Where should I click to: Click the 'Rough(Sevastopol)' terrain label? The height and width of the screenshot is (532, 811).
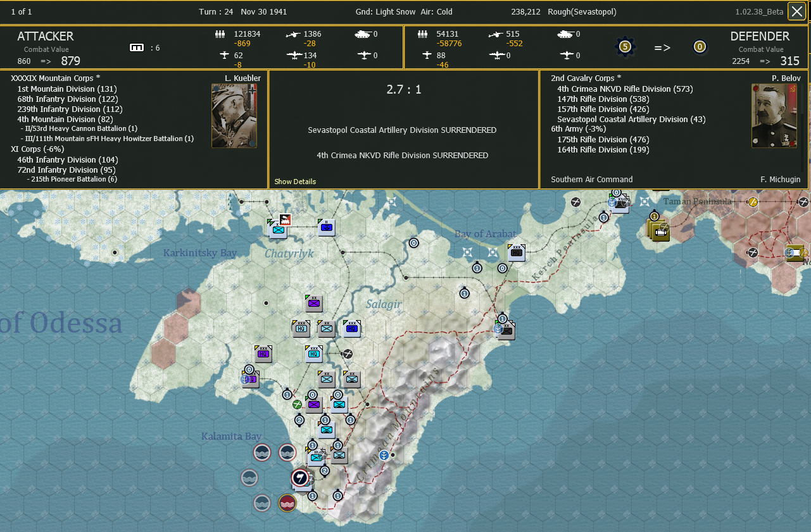click(582, 12)
